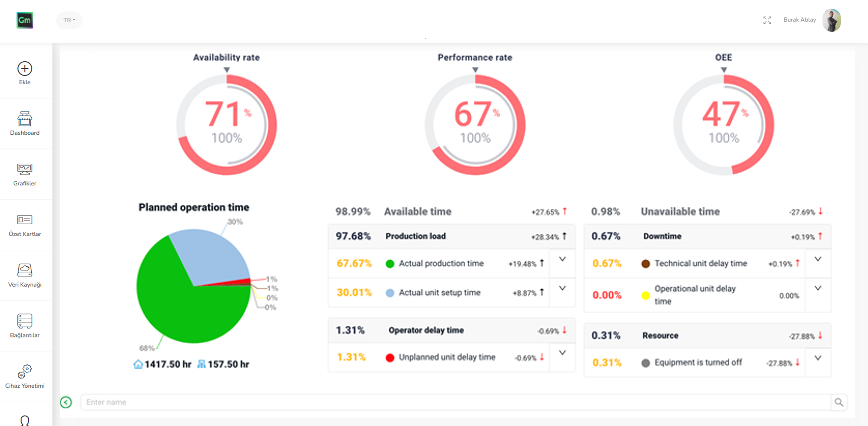Image resolution: width=868 pixels, height=426 pixels.
Task: Toggle fullscreen mode in the top bar
Action: 767,20
